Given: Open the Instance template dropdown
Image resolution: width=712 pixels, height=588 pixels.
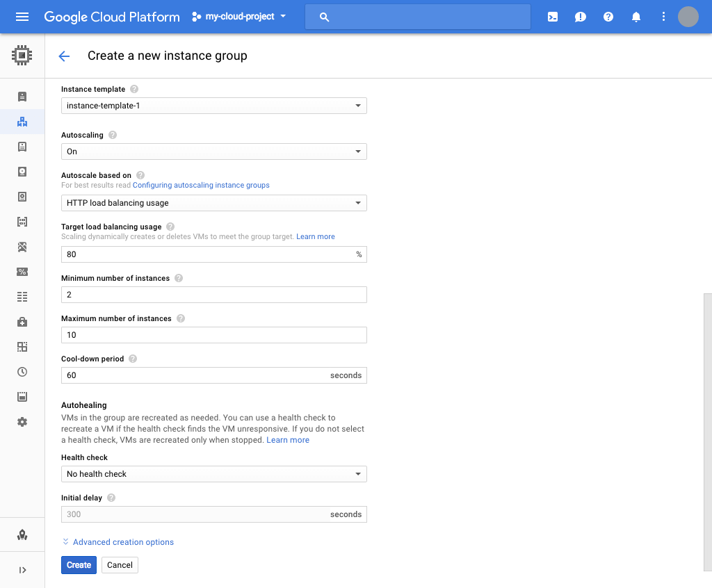Looking at the screenshot, I should click(214, 106).
